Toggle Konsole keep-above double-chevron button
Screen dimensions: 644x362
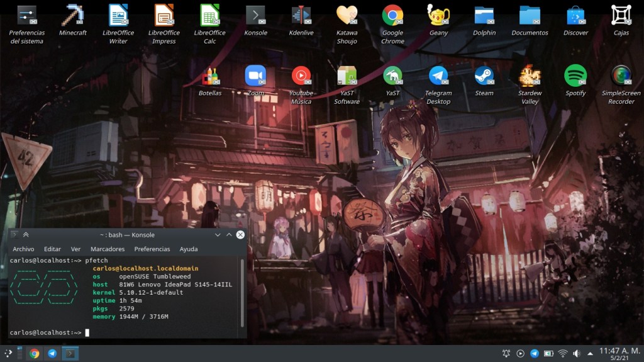pyautogui.click(x=26, y=235)
